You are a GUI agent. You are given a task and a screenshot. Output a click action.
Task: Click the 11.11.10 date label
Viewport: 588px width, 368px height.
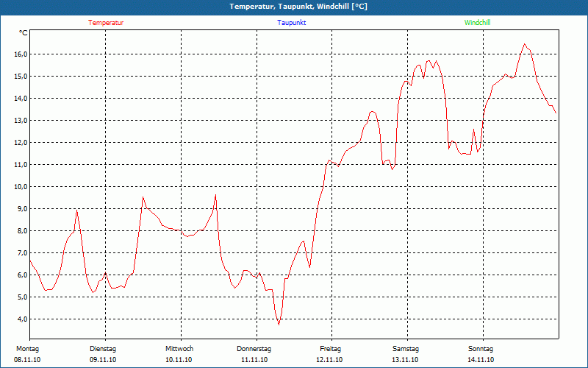point(254,360)
